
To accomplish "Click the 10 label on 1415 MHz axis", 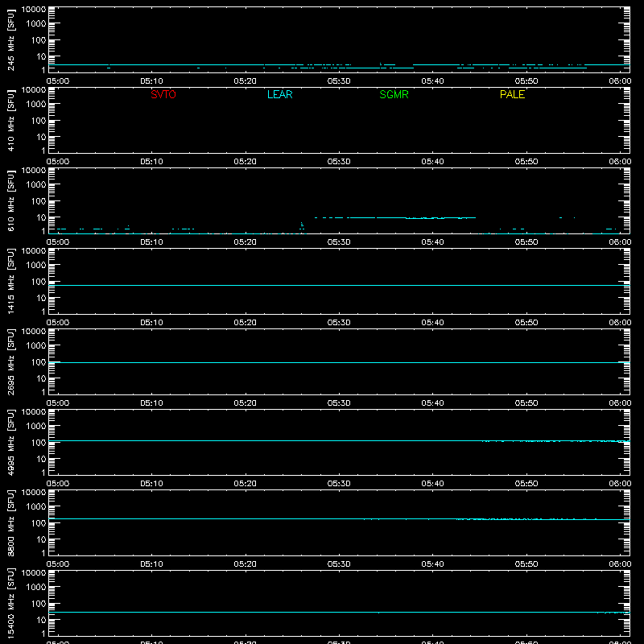I will 41,298.
